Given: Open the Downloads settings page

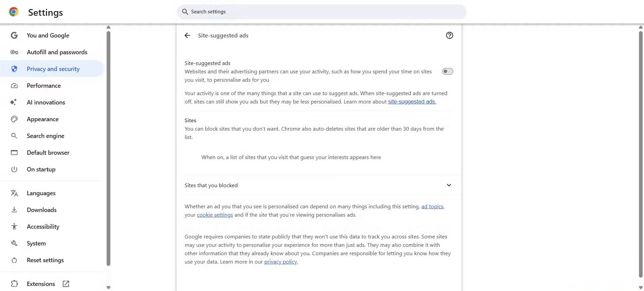Looking at the screenshot, I should coord(42,210).
